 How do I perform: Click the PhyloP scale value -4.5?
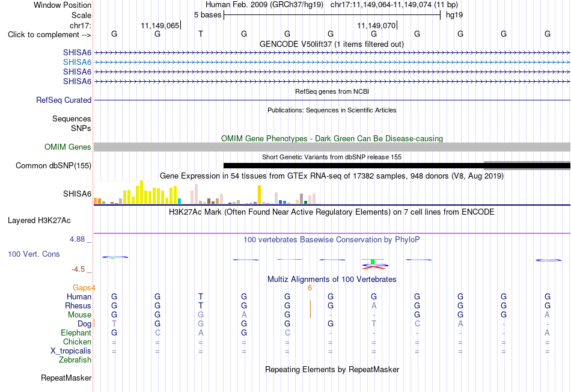tap(78, 269)
